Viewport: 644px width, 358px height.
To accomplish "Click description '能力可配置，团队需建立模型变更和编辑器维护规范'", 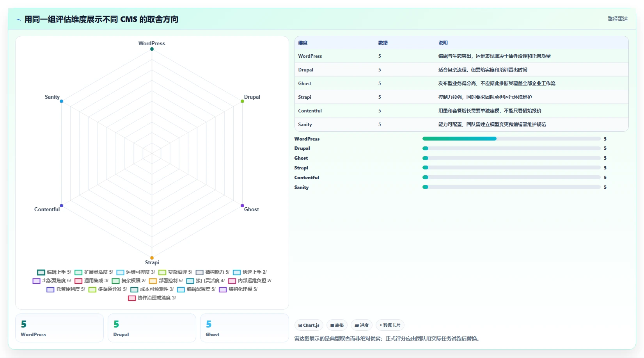I will 492,125.
